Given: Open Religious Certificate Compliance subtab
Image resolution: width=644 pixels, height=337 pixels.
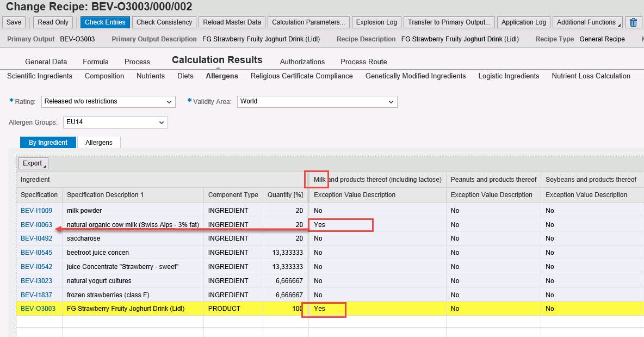Looking at the screenshot, I should [x=301, y=76].
